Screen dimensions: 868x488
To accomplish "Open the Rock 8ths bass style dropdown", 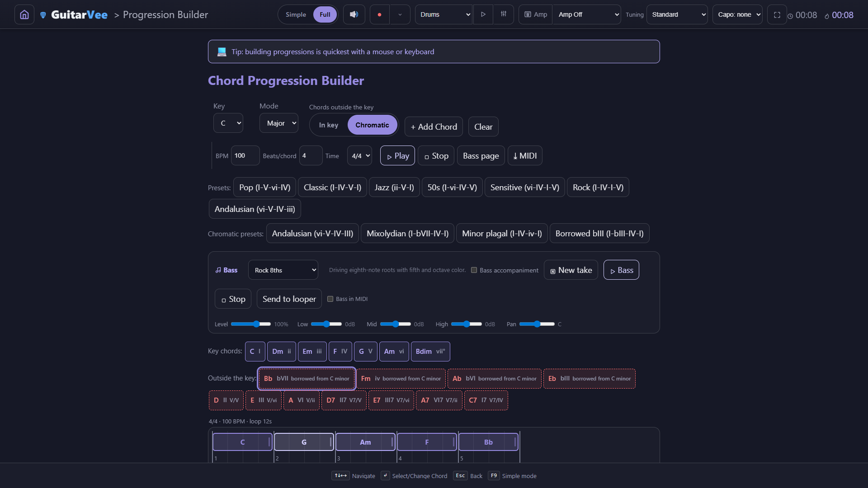I will [x=283, y=270].
